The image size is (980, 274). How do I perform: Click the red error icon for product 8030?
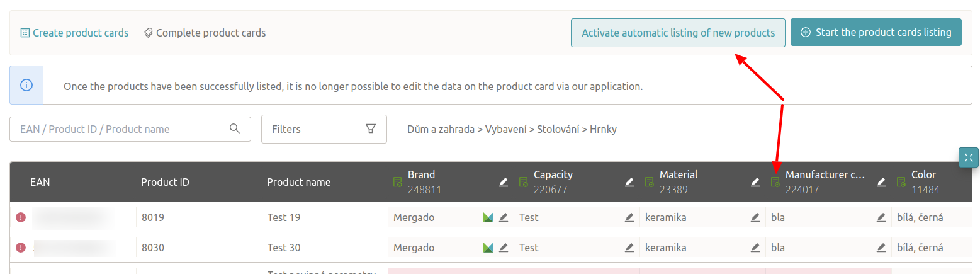point(21,248)
